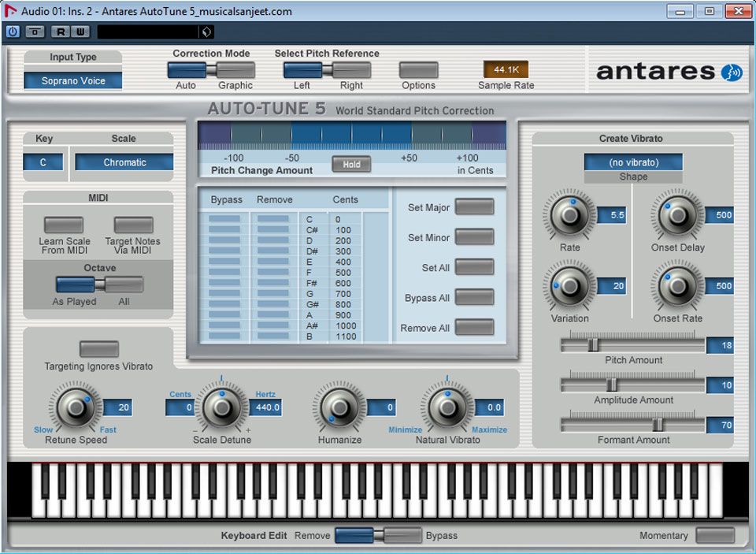Click the Variation value field 20

coord(611,286)
